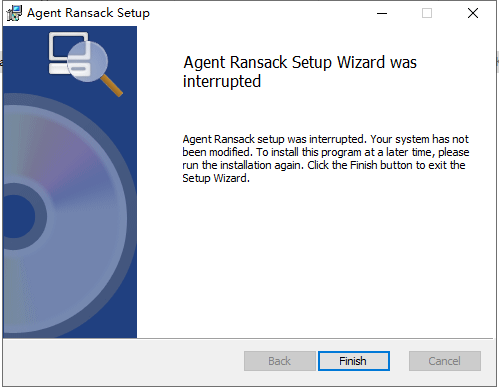Click the greyed-out Back button
Viewport: 499px width, 389px height.
280,361
